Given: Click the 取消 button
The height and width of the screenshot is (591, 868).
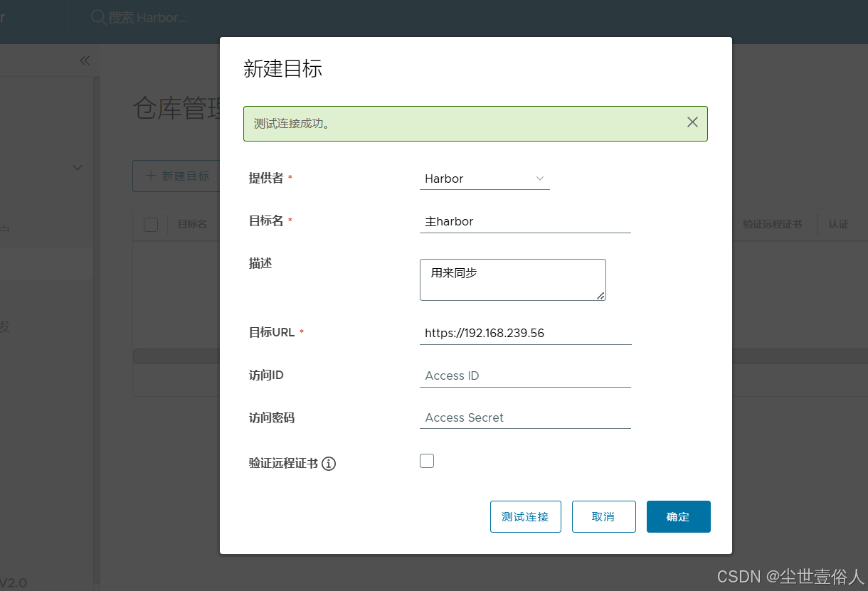Looking at the screenshot, I should (x=603, y=516).
